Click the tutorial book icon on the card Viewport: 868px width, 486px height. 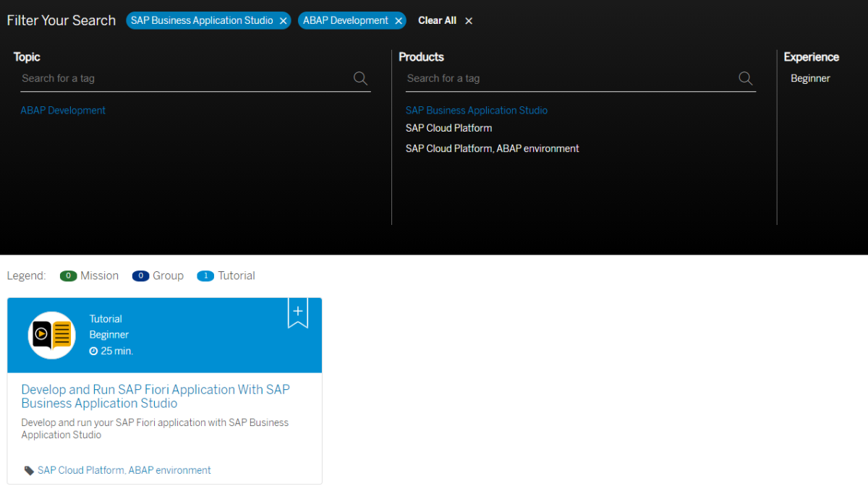coord(51,335)
